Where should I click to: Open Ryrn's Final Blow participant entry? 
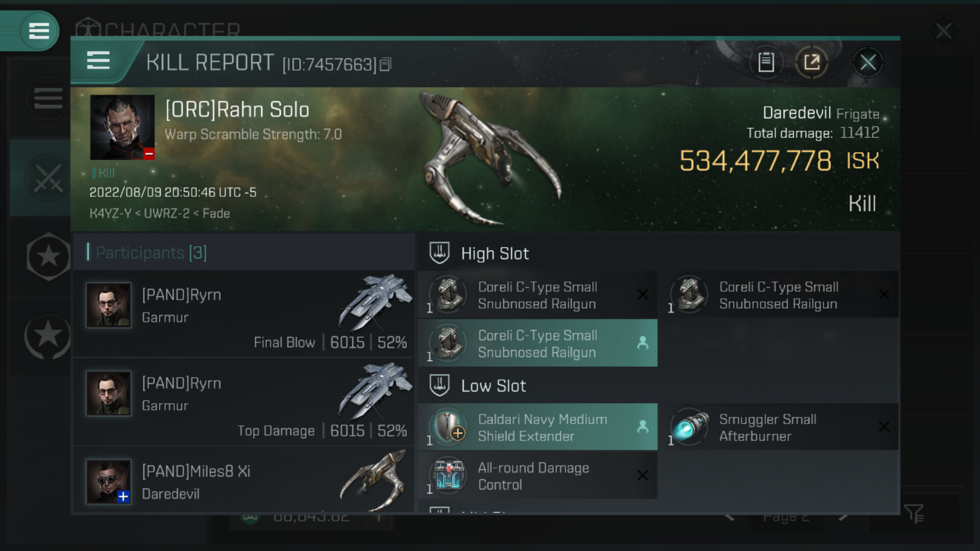(x=244, y=313)
